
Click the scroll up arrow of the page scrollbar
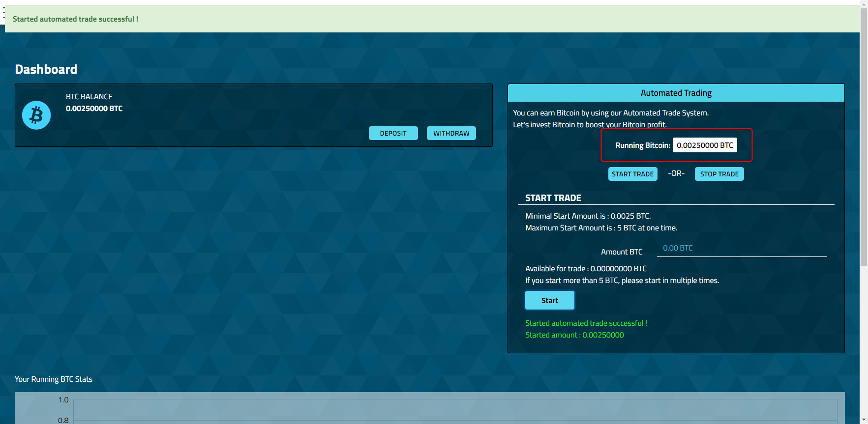pyautogui.click(x=864, y=3)
